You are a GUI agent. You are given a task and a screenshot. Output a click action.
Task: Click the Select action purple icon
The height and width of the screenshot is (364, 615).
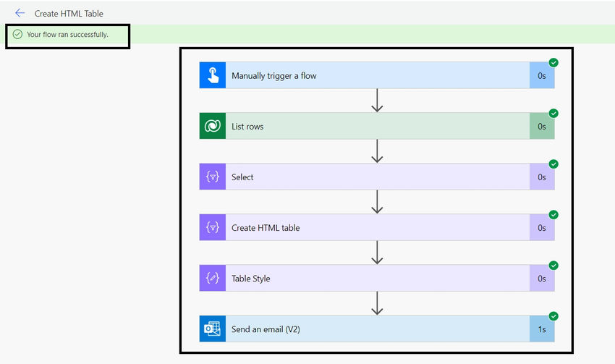[213, 177]
